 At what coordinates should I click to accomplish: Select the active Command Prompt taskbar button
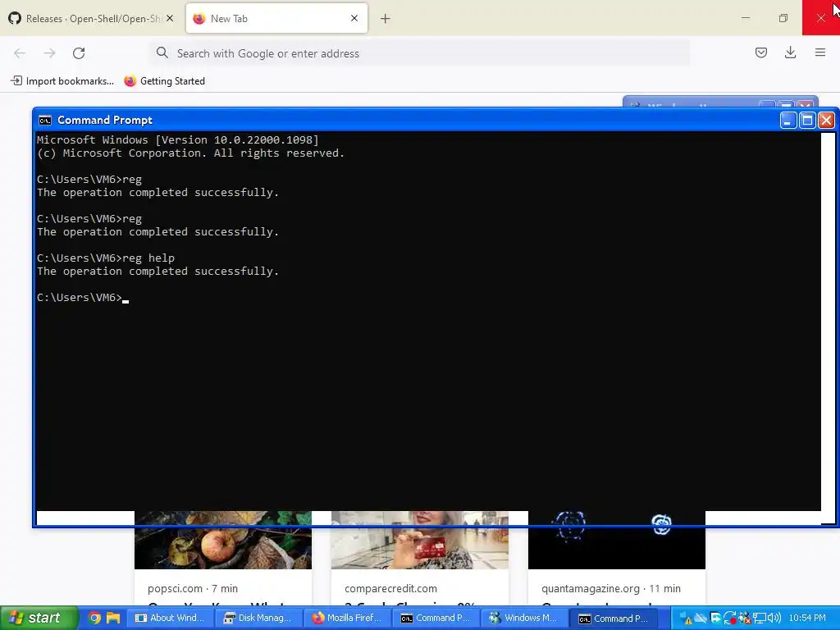click(614, 618)
